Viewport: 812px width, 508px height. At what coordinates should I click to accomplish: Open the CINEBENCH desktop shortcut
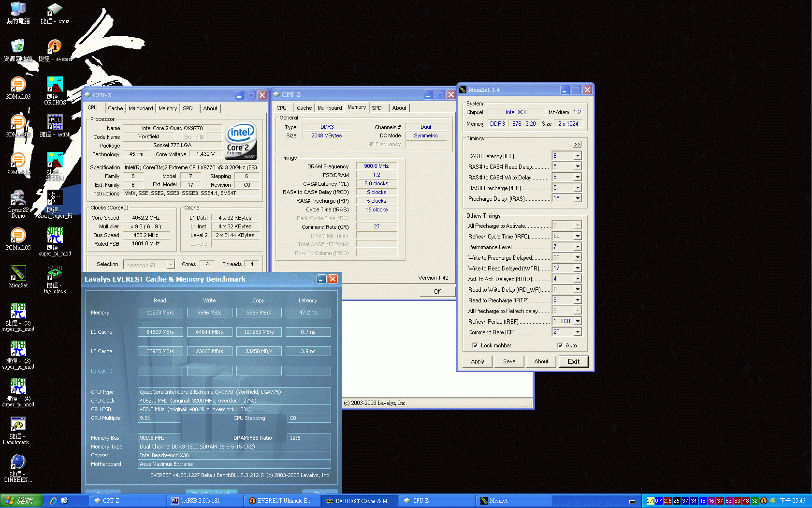pyautogui.click(x=18, y=463)
